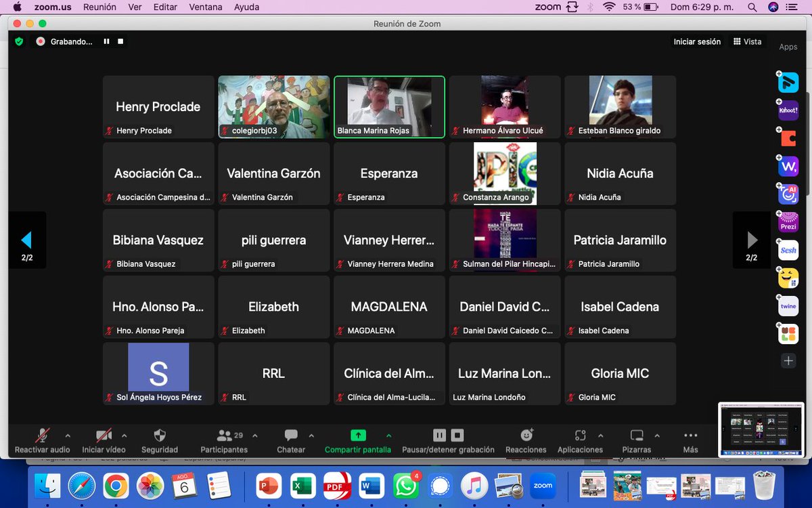Open the orange C app in Apps sidebar

(x=788, y=138)
